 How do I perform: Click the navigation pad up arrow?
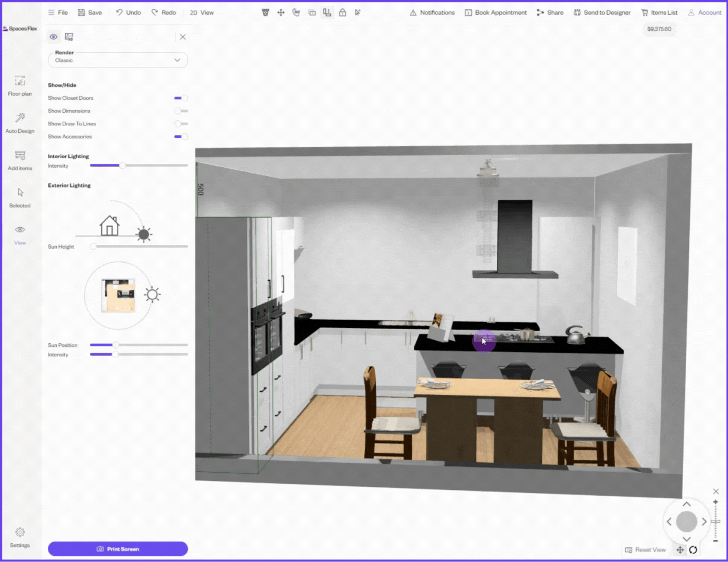coord(687,505)
